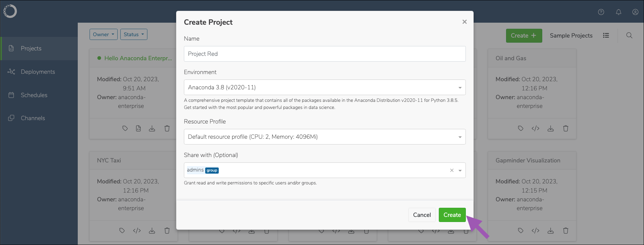Expand the Environment dropdown
This screenshot has height=245, width=644.
click(325, 87)
